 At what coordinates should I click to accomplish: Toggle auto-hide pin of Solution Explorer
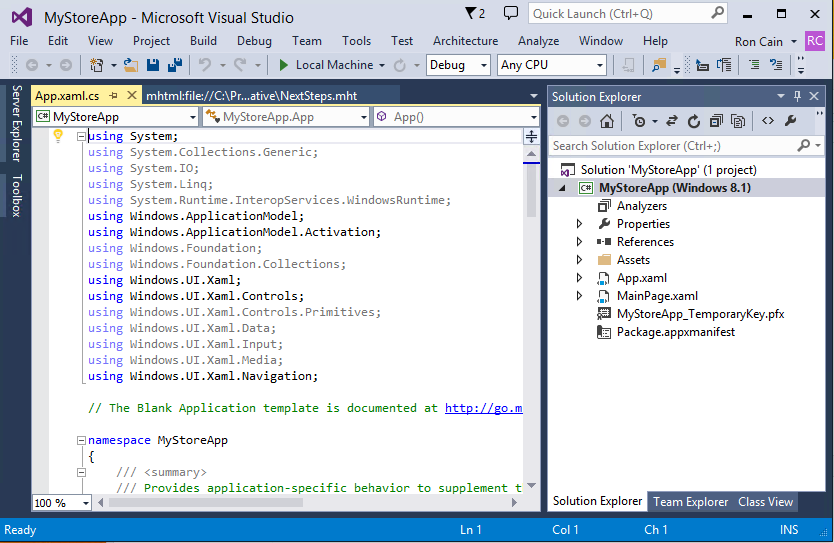(797, 96)
